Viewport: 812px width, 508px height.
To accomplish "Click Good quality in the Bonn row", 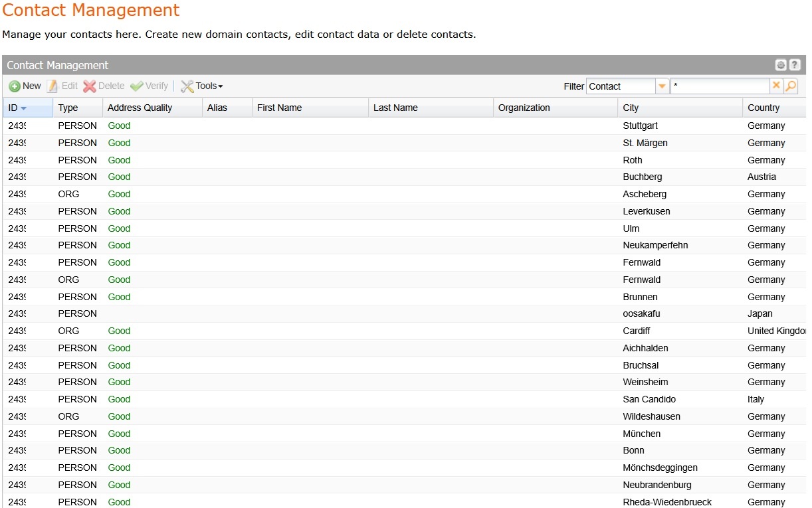I will coord(119,450).
